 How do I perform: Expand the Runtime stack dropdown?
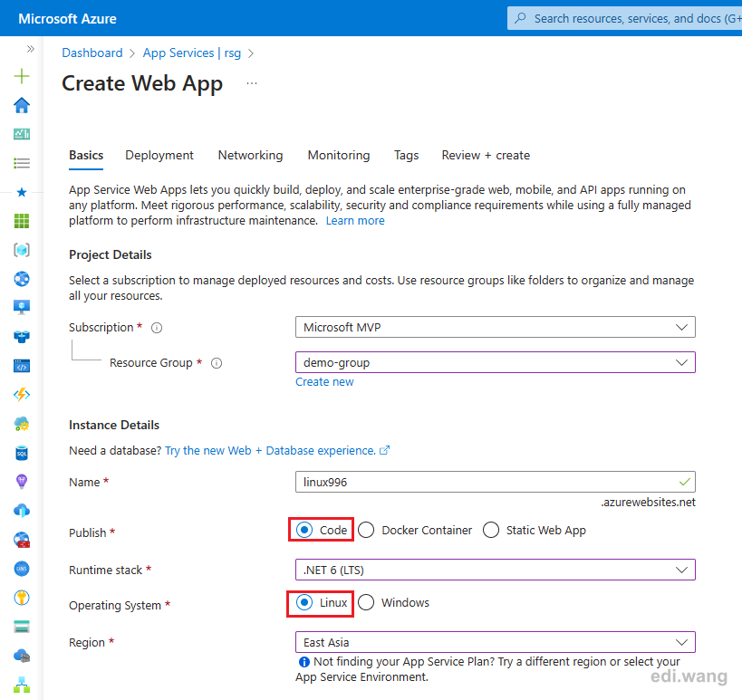(495, 570)
